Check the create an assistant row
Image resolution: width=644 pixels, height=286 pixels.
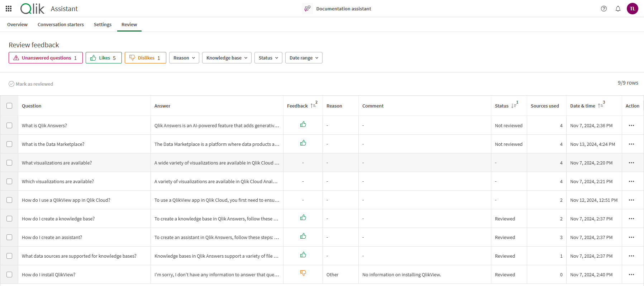point(9,237)
